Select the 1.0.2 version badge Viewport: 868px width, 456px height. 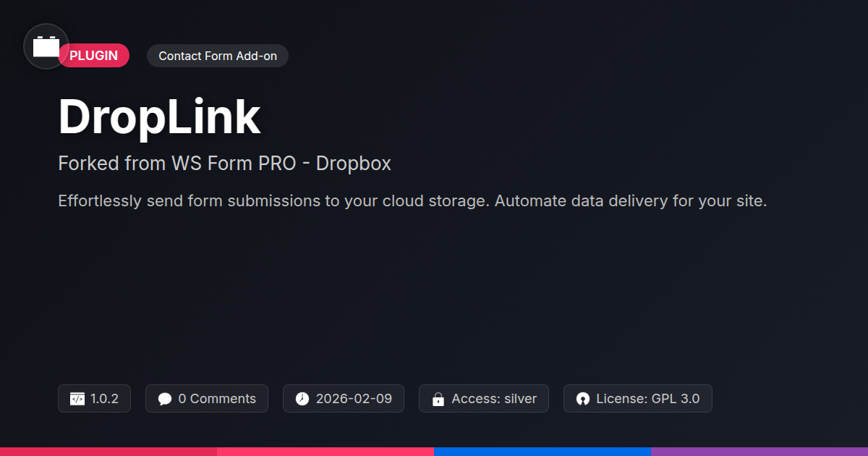(x=94, y=399)
